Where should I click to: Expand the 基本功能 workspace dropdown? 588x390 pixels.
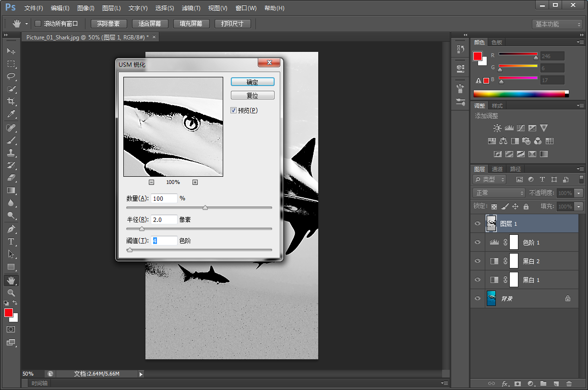pos(557,24)
